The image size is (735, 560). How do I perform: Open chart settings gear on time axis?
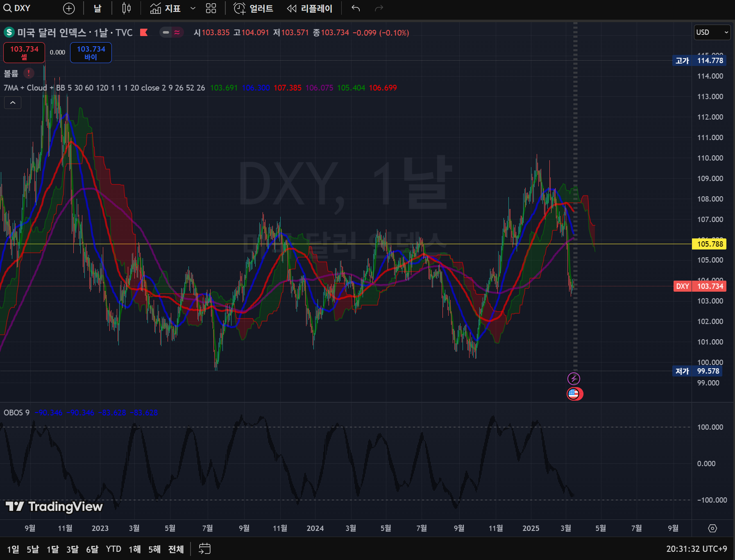[712, 528]
